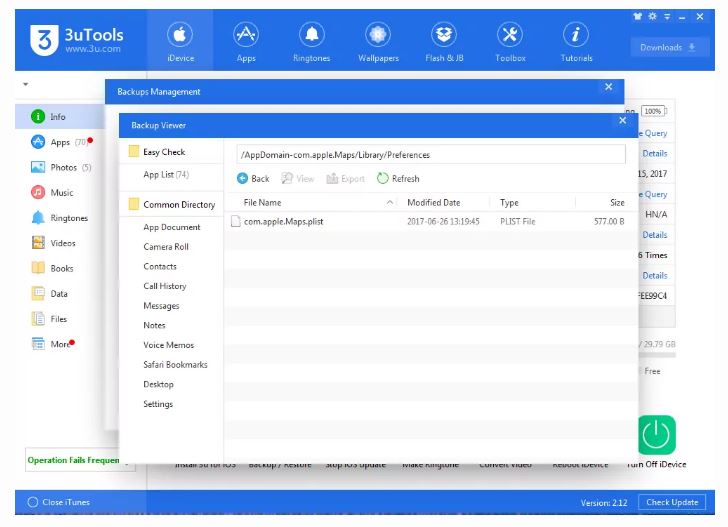This screenshot has width=728, height=527.
Task: Open the title bar dropdown menu icon
Action: pos(667,17)
